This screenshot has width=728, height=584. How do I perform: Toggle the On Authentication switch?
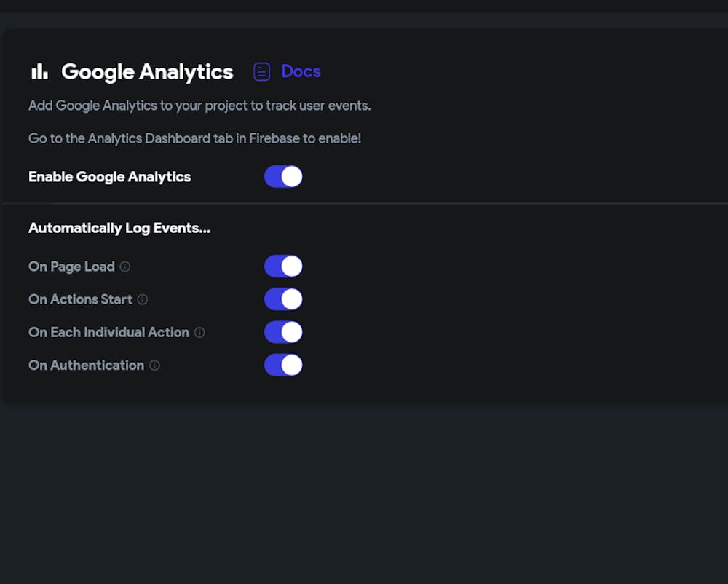point(283,365)
